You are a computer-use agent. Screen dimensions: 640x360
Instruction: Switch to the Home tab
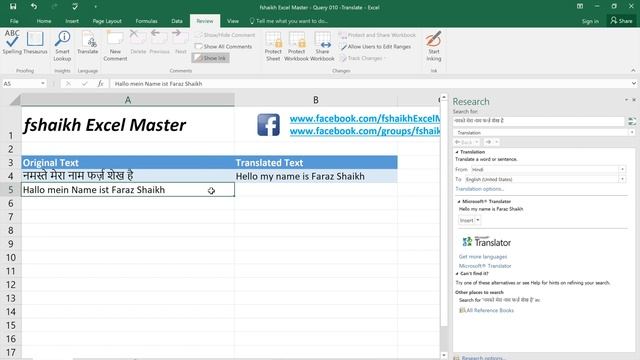point(44,21)
